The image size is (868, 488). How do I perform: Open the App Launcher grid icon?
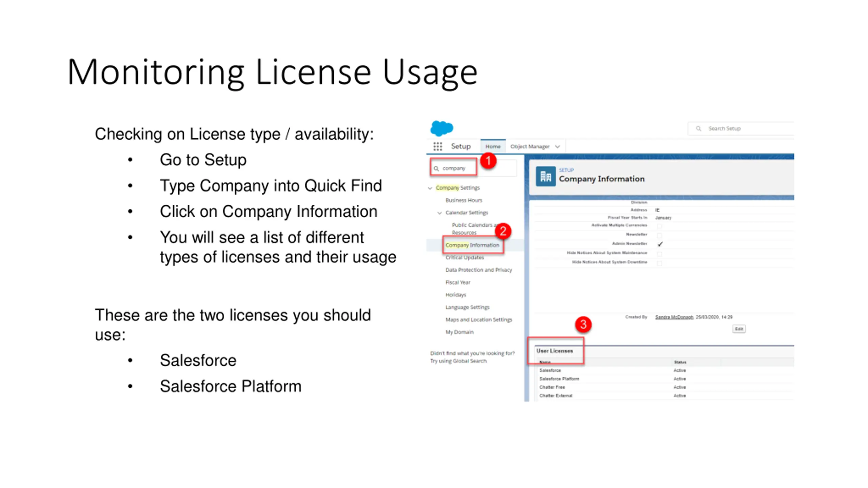point(437,146)
